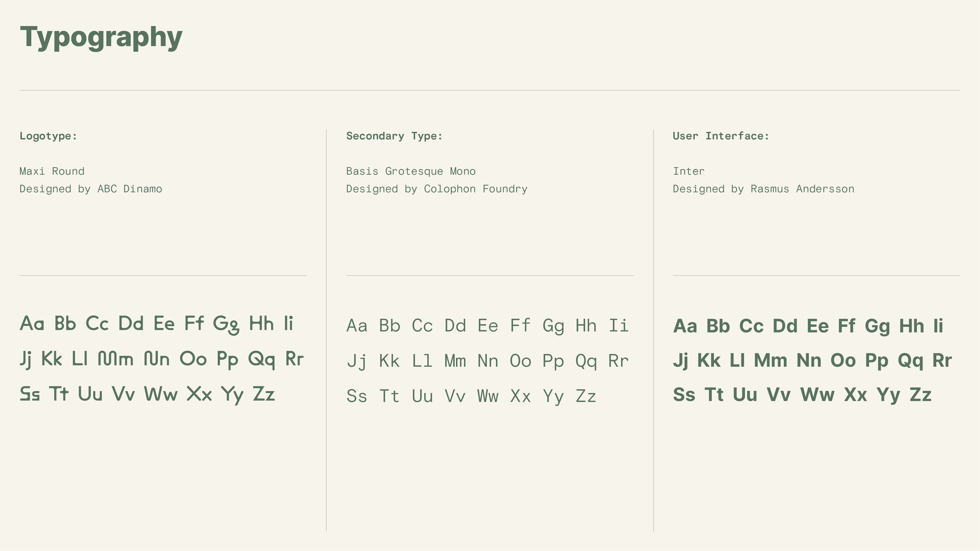Click 'Oo' in the Basis Grotesque Mono specimen

[x=520, y=361]
